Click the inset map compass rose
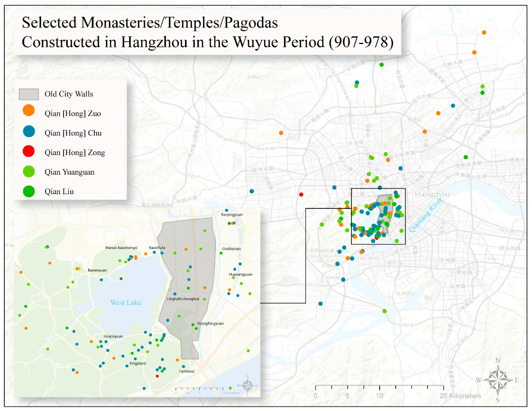532x411 pixels. point(248,386)
